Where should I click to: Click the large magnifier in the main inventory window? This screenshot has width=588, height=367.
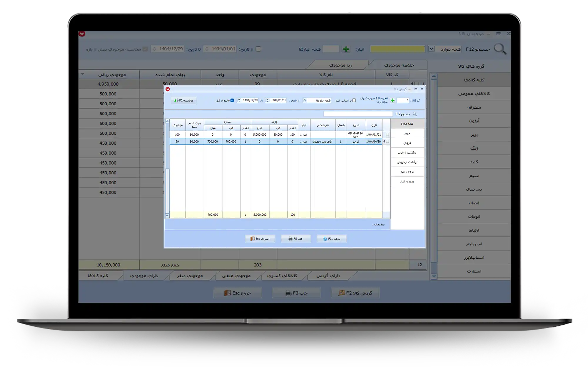[x=500, y=49]
